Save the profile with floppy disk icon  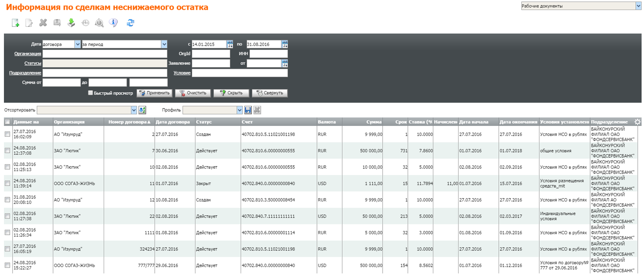click(x=248, y=110)
